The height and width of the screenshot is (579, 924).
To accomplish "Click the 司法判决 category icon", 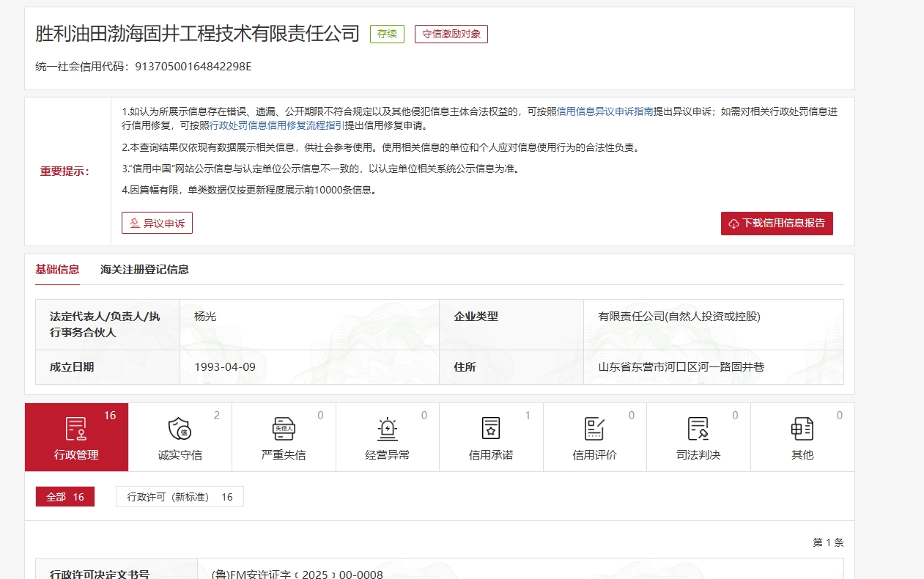I will pyautogui.click(x=698, y=429).
